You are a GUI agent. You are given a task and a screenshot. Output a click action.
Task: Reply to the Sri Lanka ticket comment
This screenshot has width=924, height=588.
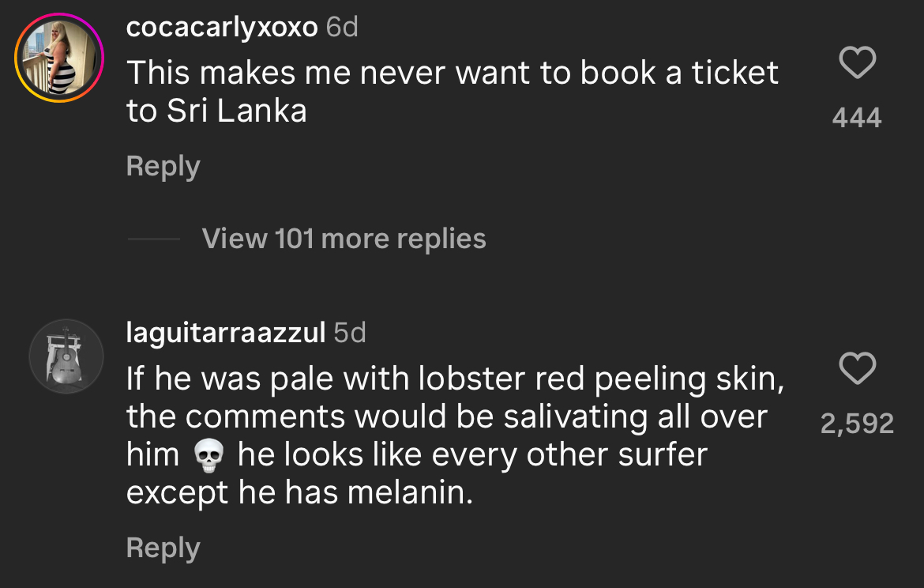(163, 166)
